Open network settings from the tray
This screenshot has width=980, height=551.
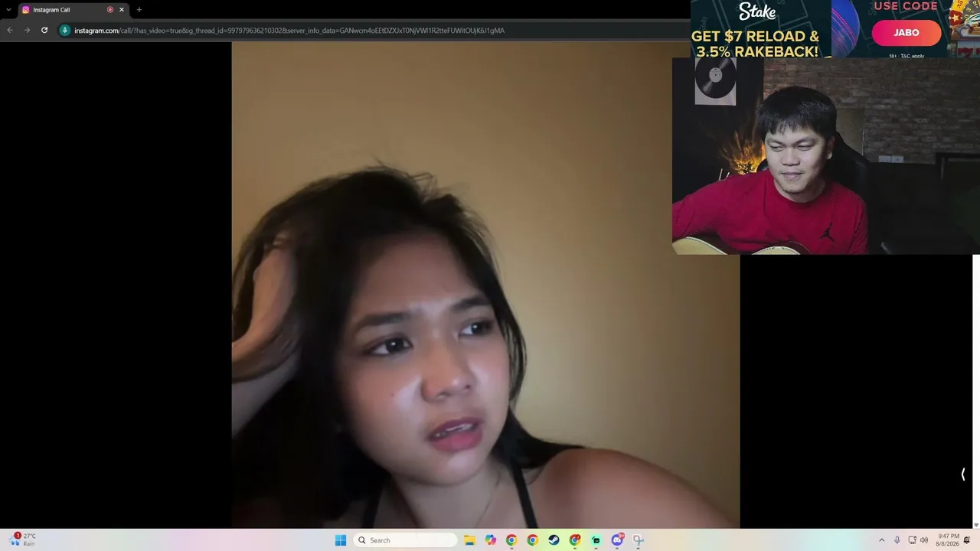(912, 540)
